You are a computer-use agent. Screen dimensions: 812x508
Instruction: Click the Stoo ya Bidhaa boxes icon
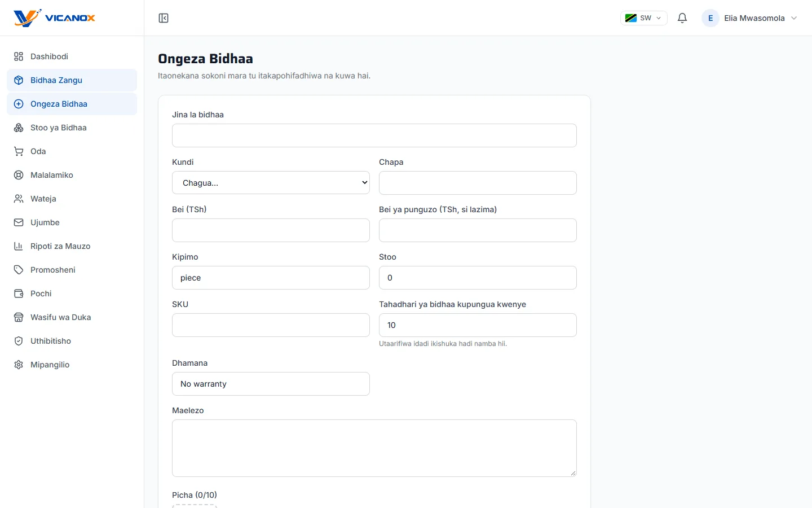click(x=19, y=128)
